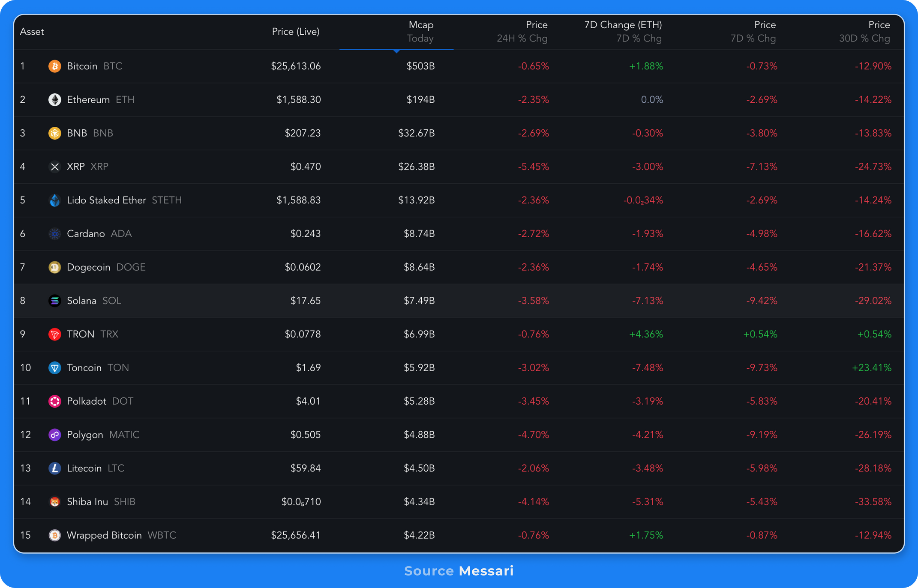Viewport: 918px width, 588px height.
Task: Click the BNB coin icon
Action: [54, 133]
